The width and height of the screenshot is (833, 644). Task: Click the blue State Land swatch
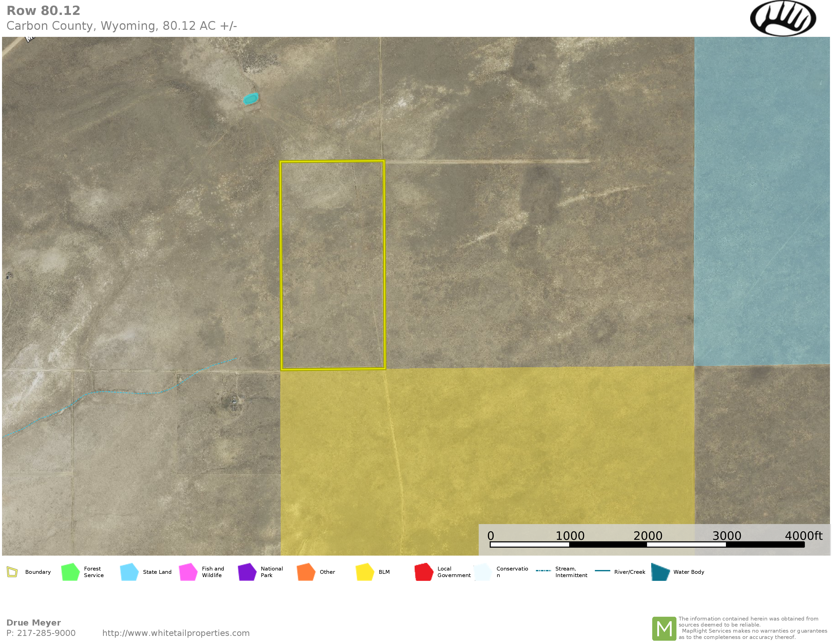point(129,572)
